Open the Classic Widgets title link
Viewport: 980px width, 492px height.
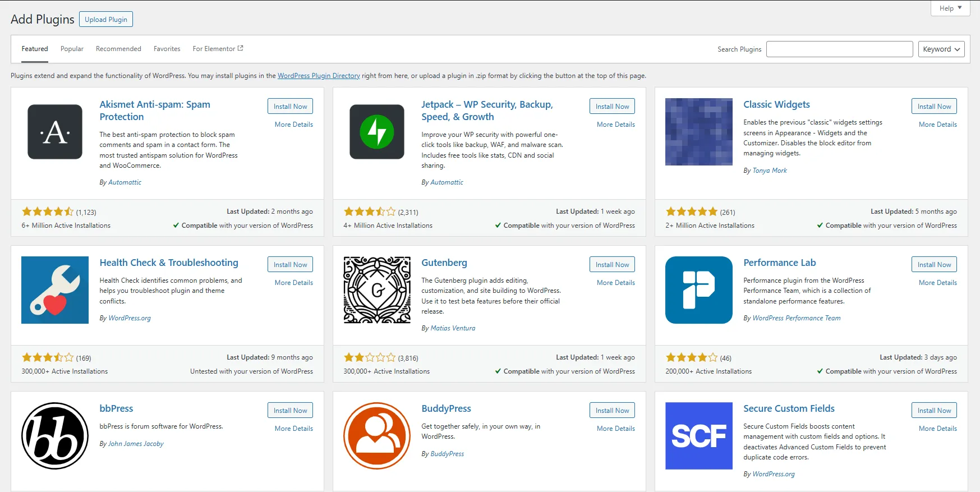776,104
